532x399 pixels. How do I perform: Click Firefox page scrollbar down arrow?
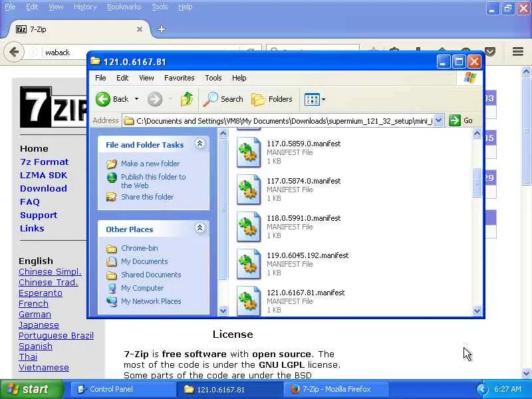click(x=526, y=373)
